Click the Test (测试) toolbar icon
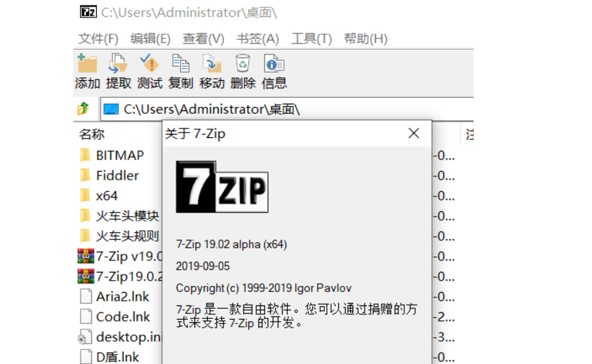 (149, 63)
